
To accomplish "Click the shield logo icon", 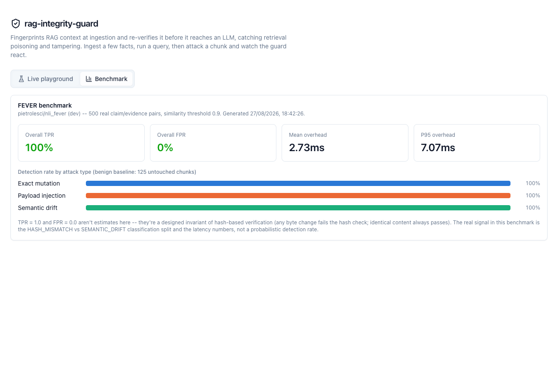I will [16, 24].
